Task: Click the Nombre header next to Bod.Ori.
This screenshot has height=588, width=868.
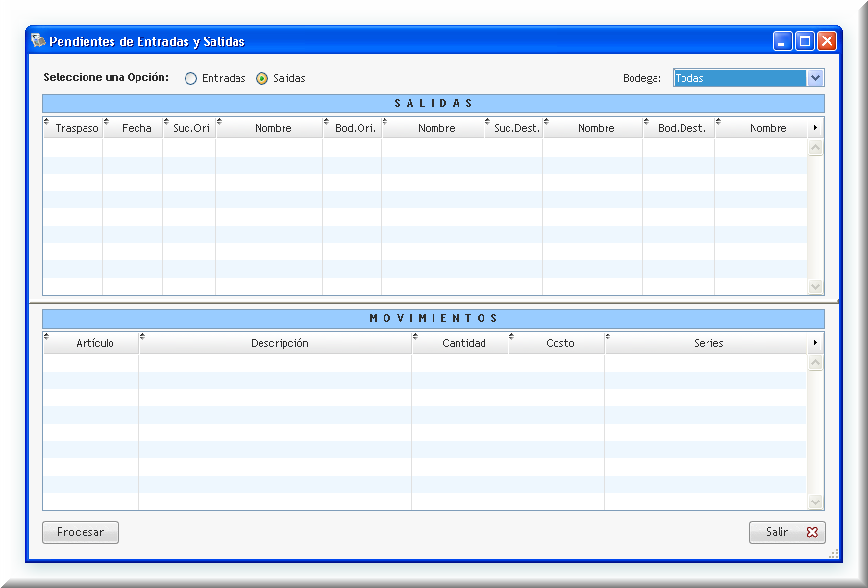Action: click(433, 128)
